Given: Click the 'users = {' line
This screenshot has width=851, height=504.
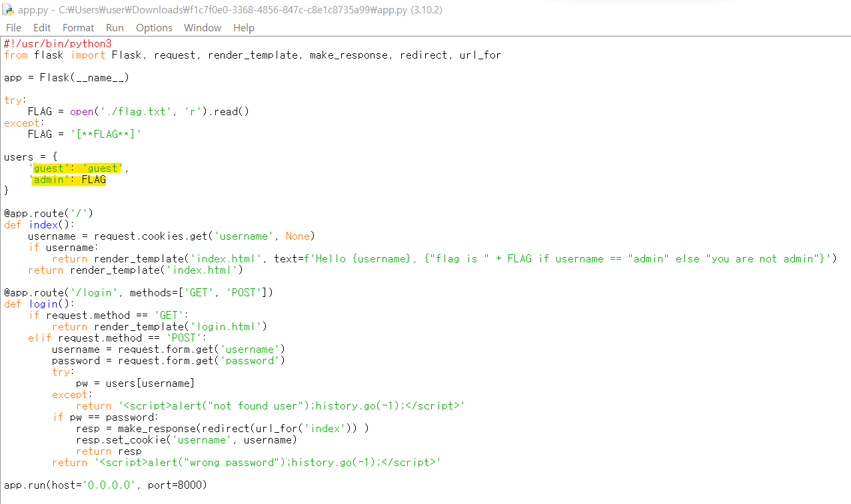Looking at the screenshot, I should click(x=31, y=156).
